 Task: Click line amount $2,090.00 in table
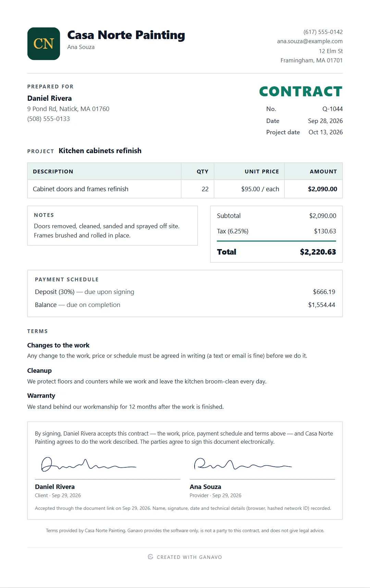322,189
